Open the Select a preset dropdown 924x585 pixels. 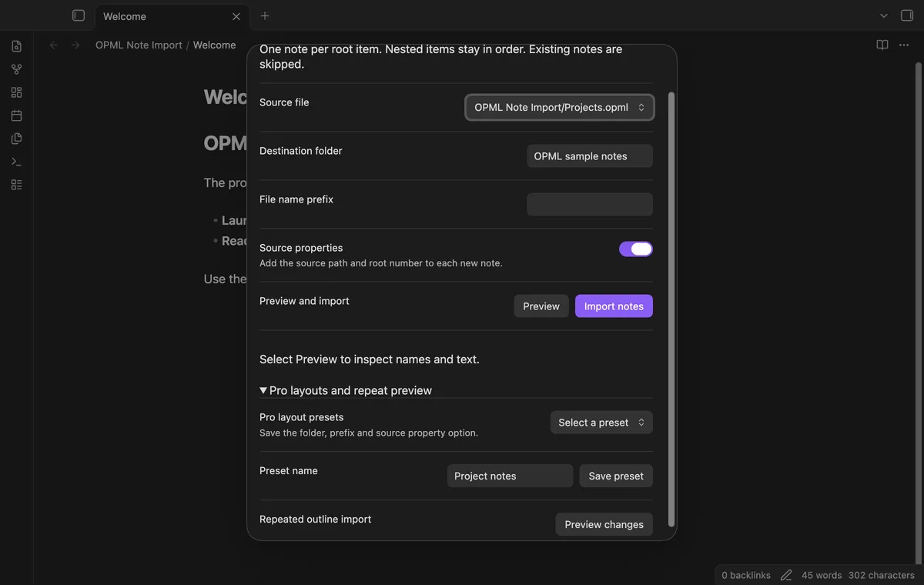point(601,423)
